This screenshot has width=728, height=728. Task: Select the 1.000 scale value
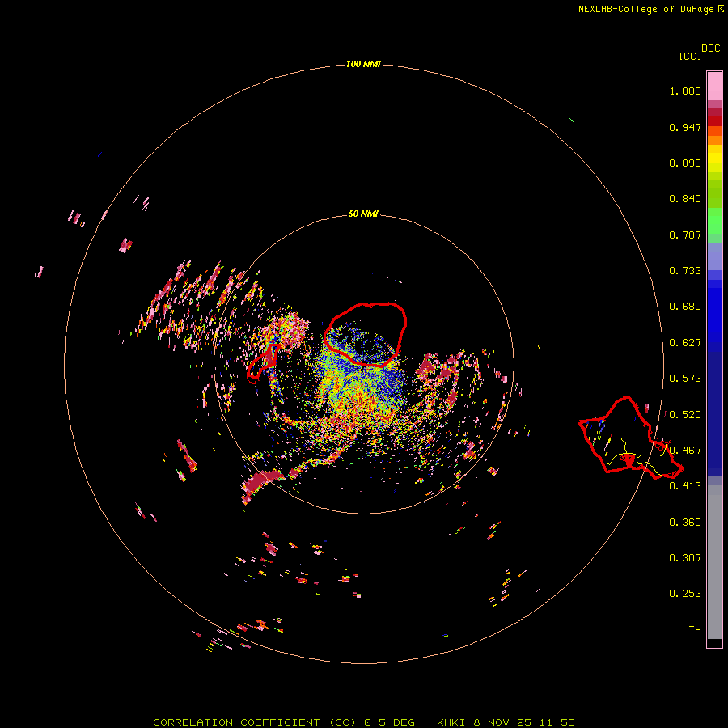[x=685, y=91]
